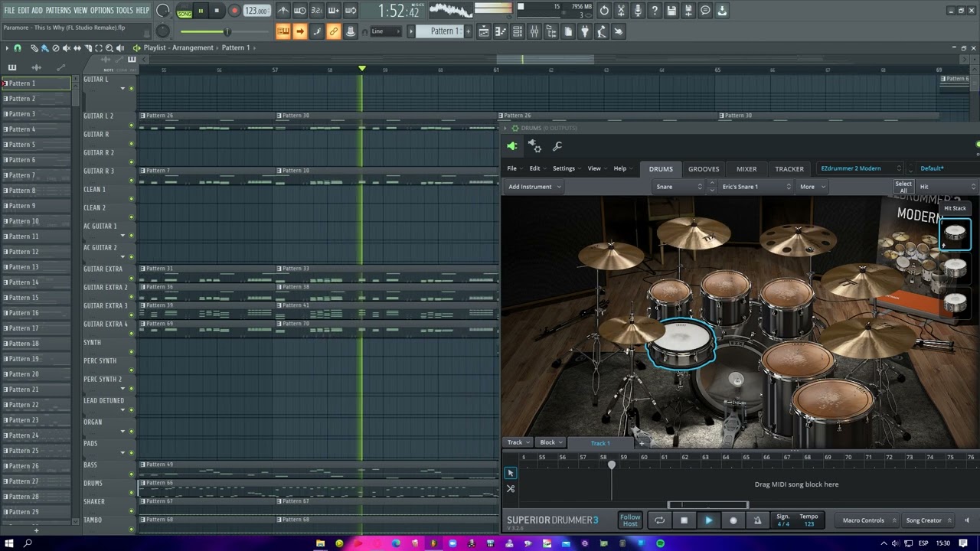Viewport: 980px width, 551px height.
Task: Switch to the GROOVES tab
Action: click(704, 169)
